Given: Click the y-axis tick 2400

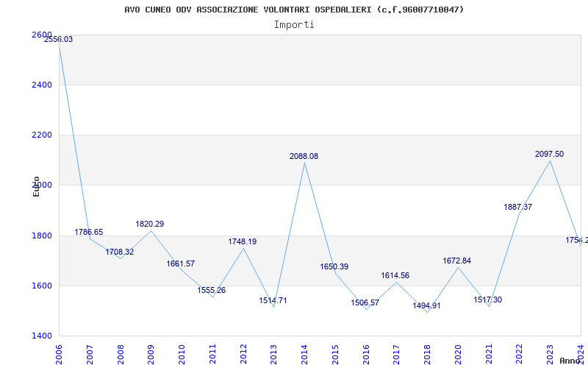Looking at the screenshot, I should click(42, 85).
